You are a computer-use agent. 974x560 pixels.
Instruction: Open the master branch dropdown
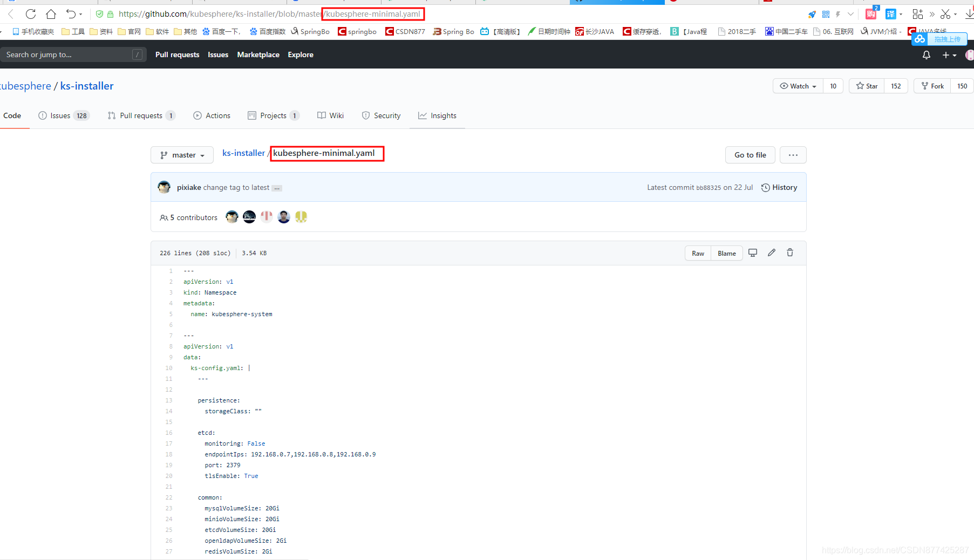point(182,155)
